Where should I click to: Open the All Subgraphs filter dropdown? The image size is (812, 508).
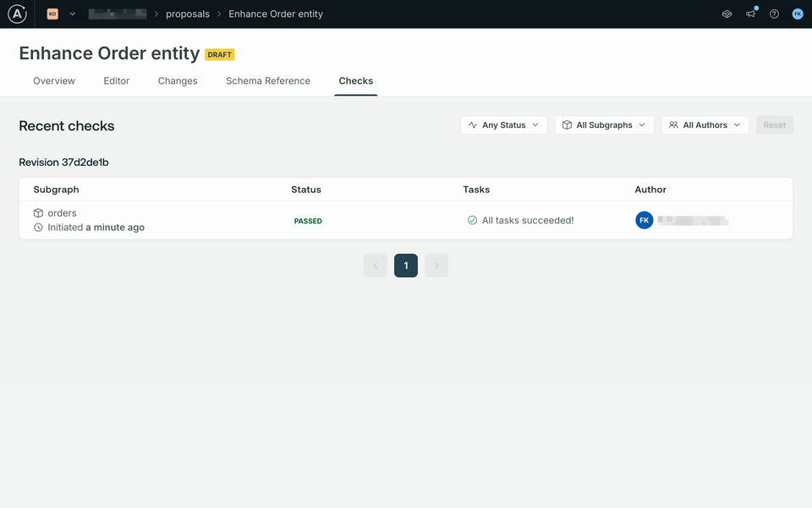[604, 125]
